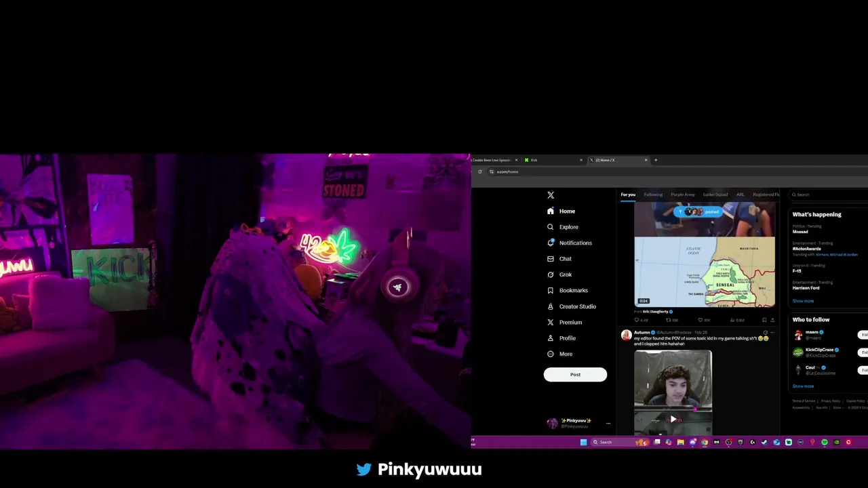Open Chat in the X sidebar
This screenshot has height=488, width=868.
tap(559, 259)
